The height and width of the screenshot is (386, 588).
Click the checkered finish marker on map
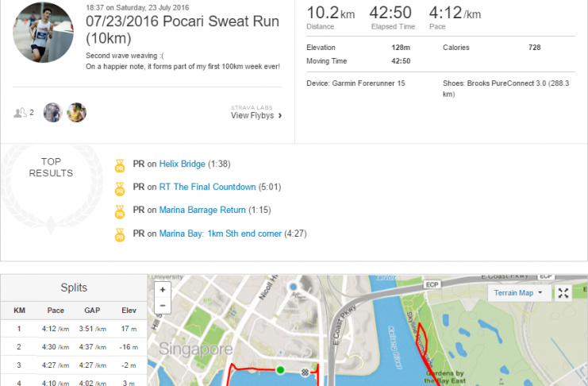click(306, 372)
